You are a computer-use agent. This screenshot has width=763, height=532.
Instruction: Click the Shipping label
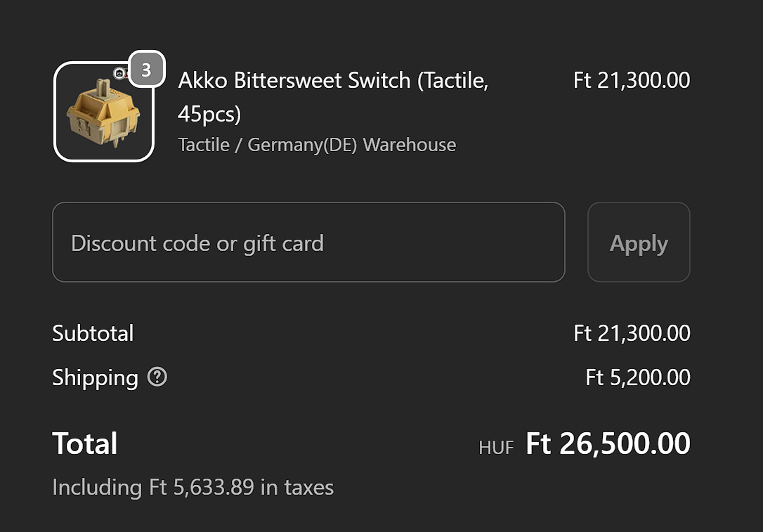pyautogui.click(x=95, y=377)
